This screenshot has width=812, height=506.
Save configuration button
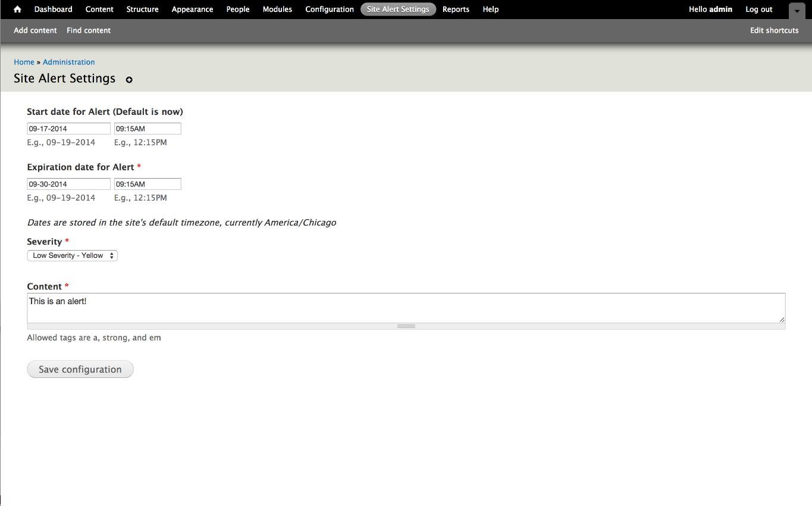(x=80, y=369)
